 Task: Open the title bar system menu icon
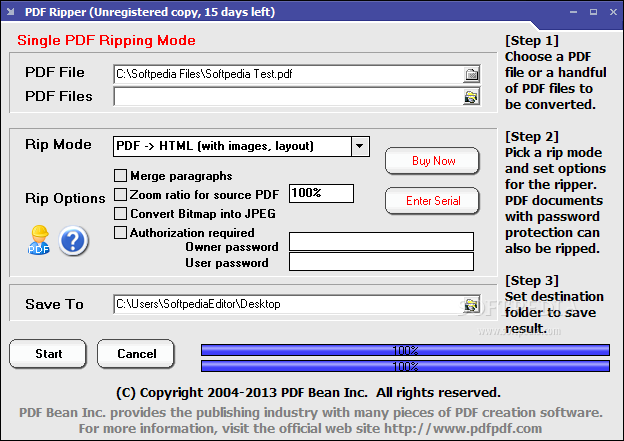tap(11, 12)
